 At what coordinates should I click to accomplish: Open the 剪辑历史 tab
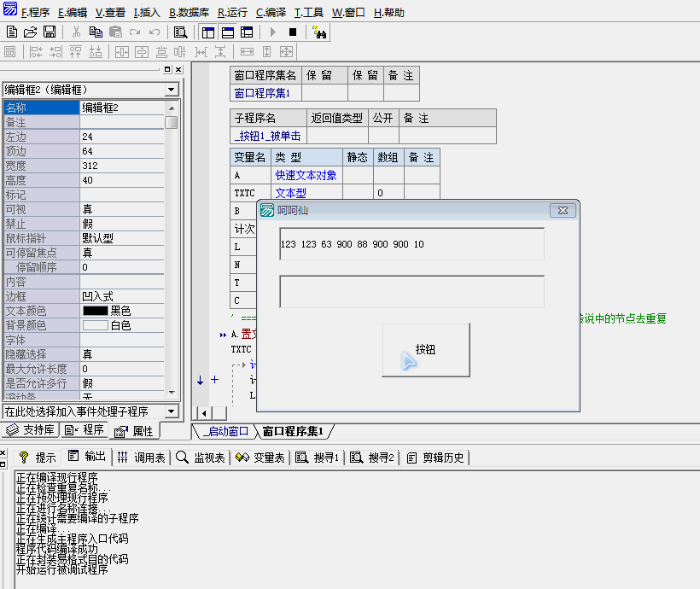[436, 458]
